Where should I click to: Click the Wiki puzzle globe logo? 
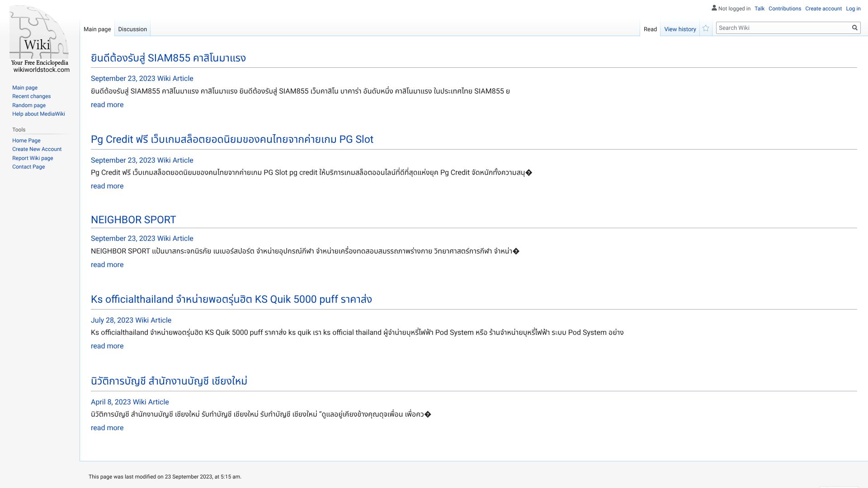pos(39,39)
